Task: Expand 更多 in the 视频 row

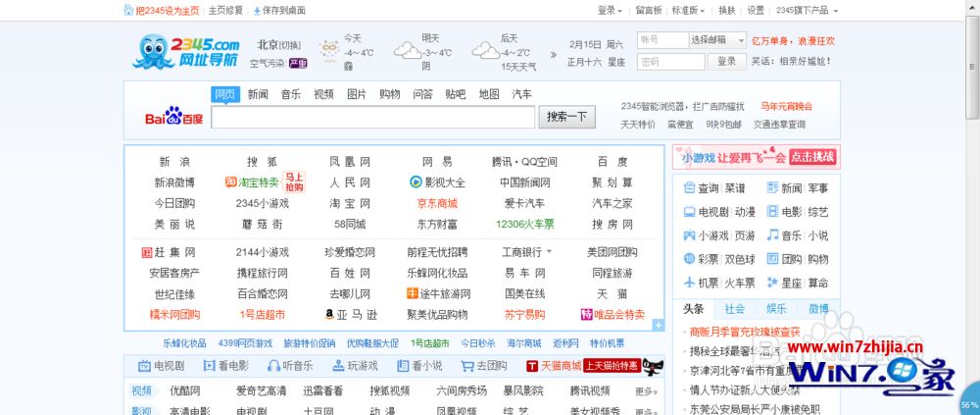Action: coord(646,391)
